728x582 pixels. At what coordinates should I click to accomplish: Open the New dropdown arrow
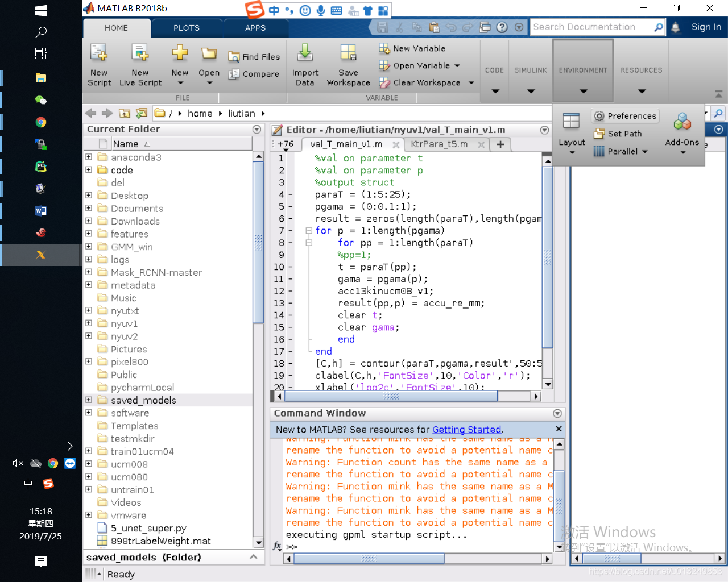180,84
